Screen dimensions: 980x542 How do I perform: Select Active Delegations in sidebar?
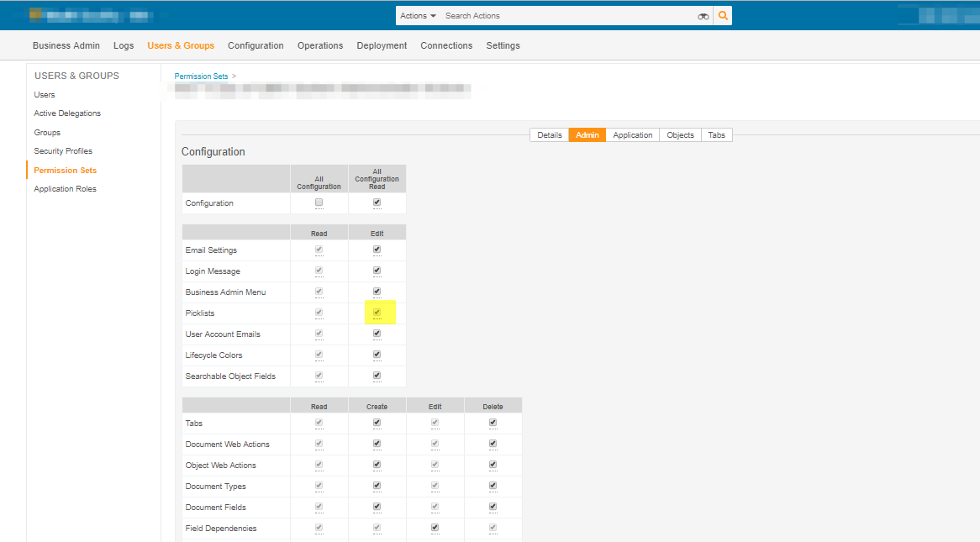[x=67, y=113]
